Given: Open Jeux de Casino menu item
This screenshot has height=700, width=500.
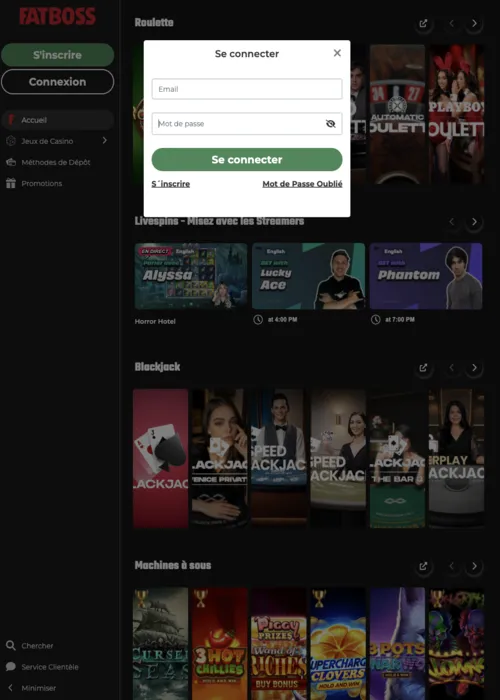Looking at the screenshot, I should (x=47, y=141).
